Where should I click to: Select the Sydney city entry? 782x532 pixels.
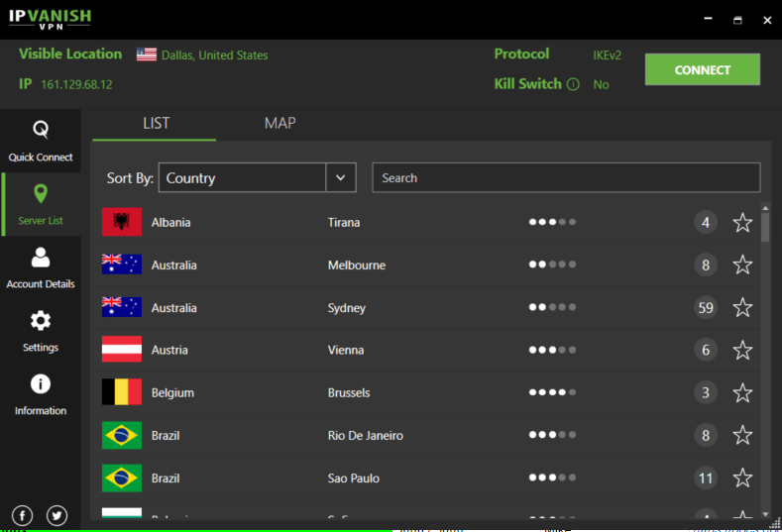coord(347,308)
